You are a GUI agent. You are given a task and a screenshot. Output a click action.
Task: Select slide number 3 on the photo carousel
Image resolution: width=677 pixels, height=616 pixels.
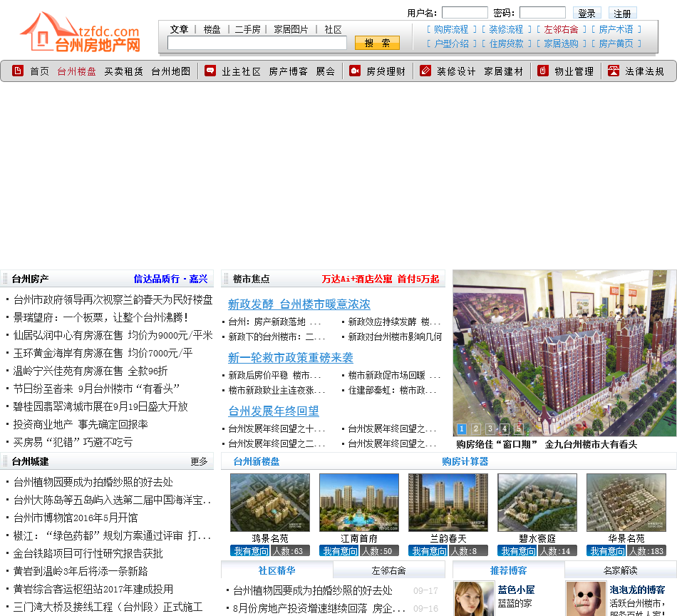[490, 428]
